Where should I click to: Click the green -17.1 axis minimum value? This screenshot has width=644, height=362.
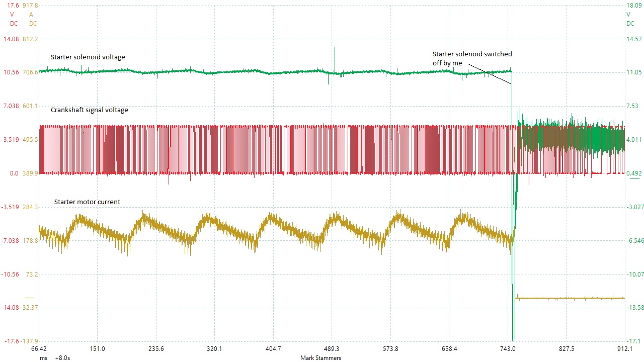(633, 341)
